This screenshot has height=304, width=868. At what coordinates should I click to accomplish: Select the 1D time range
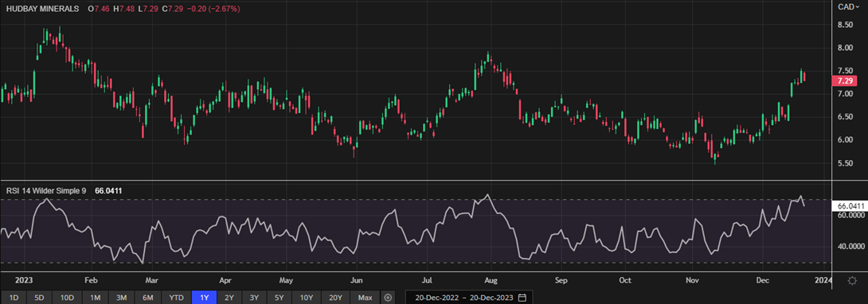point(14,298)
